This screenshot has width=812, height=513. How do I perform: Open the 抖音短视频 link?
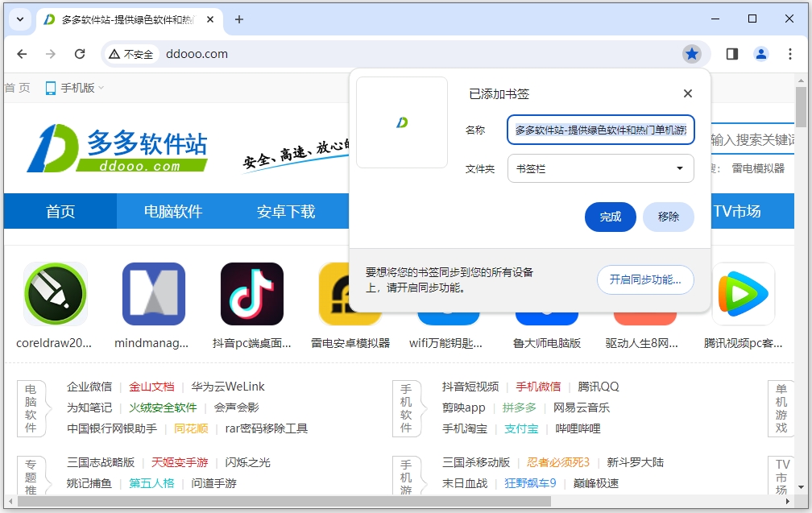470,387
